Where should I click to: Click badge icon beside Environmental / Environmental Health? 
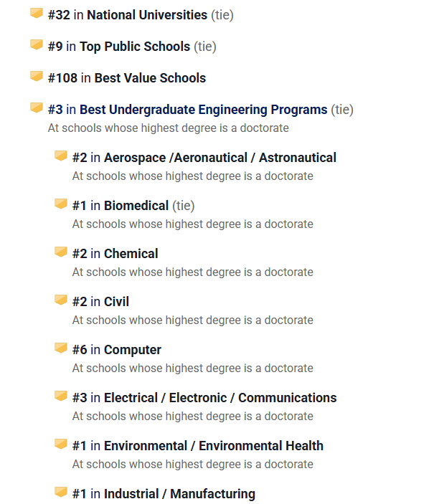coord(61,444)
